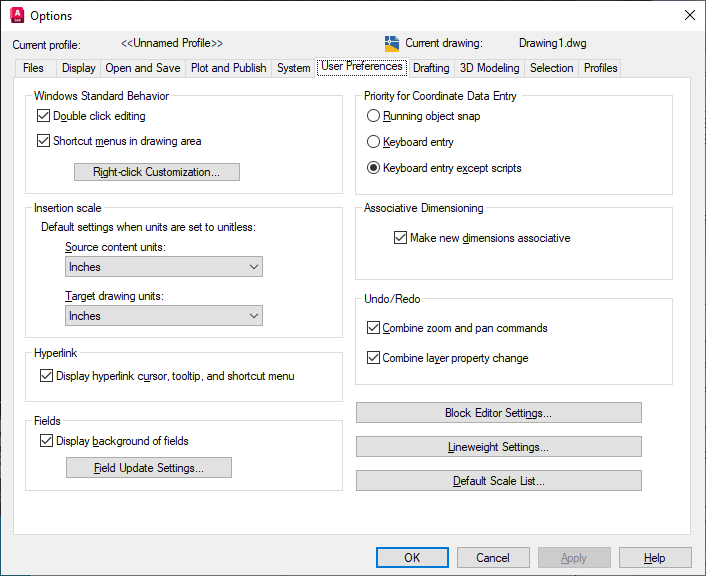This screenshot has width=706, height=576.
Task: Switch to the System tab
Action: [x=294, y=68]
